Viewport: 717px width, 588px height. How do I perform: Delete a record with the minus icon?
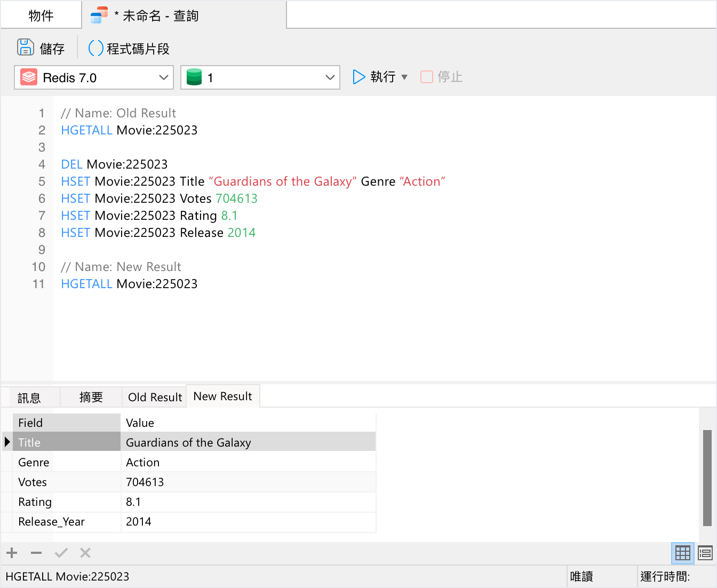(x=36, y=553)
